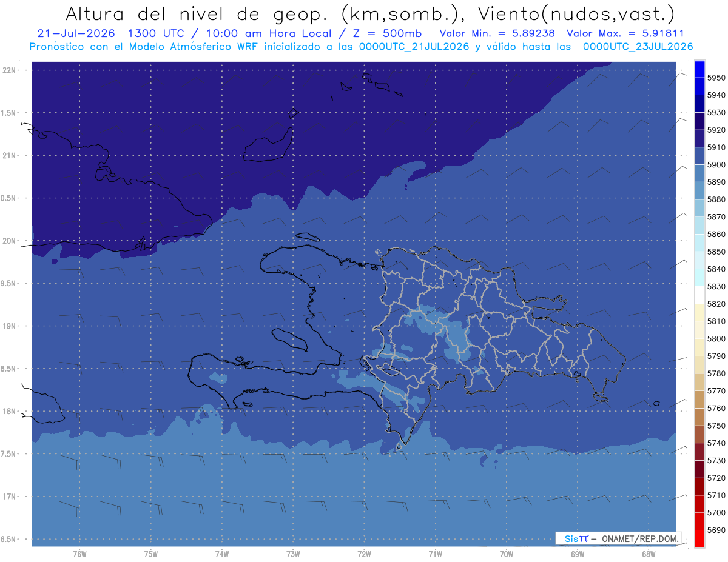Click 'Valor Max. = 5.91811' text
The width and height of the screenshot is (728, 562).
tap(625, 33)
